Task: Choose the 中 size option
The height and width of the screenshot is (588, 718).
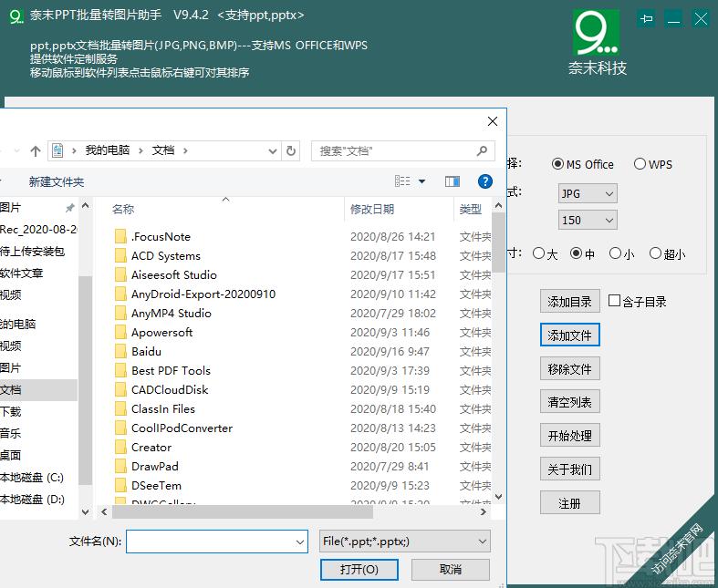Action: click(x=576, y=253)
